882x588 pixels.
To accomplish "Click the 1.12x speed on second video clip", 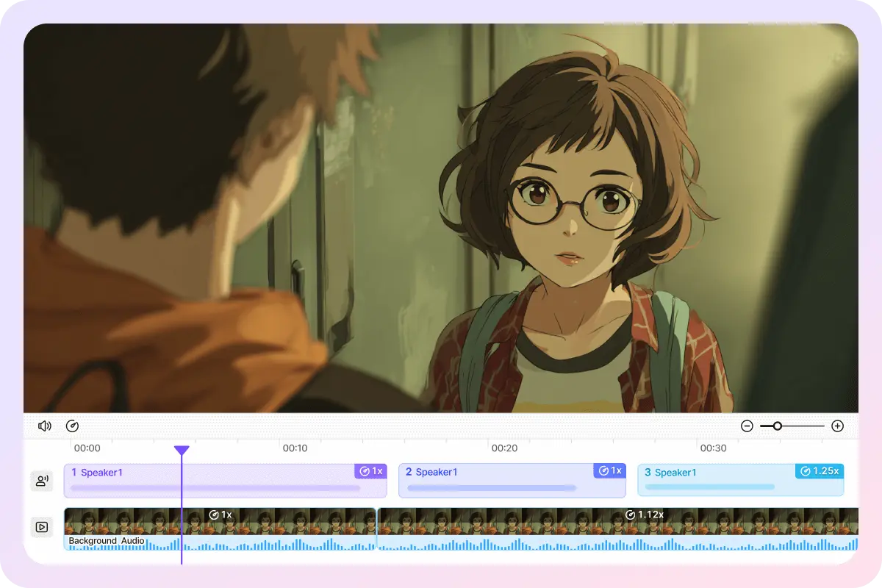I will 645,514.
